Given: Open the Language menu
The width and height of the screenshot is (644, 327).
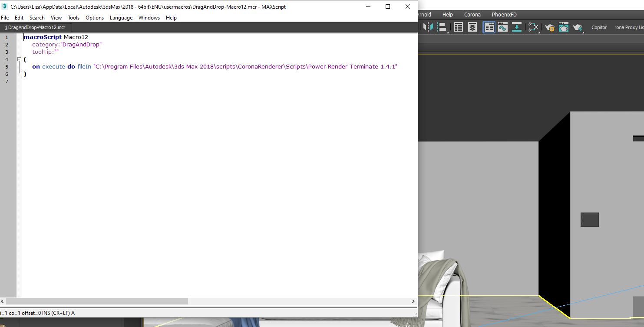Looking at the screenshot, I should 121,18.
